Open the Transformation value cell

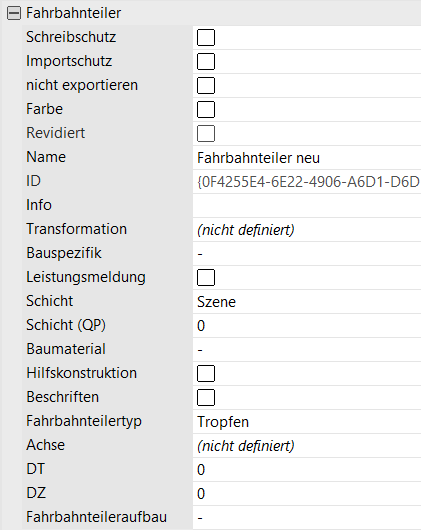pyautogui.click(x=307, y=230)
